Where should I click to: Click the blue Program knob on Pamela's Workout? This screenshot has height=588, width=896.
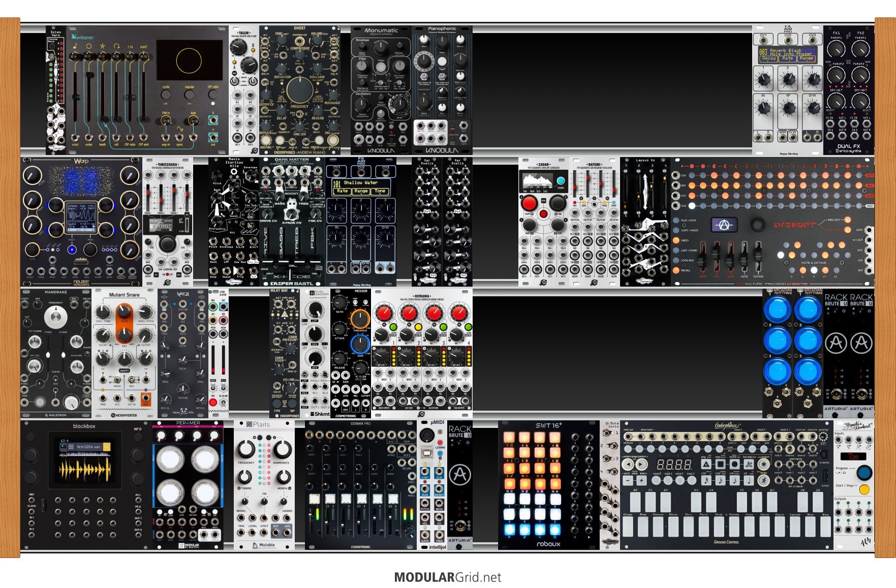(x=864, y=473)
